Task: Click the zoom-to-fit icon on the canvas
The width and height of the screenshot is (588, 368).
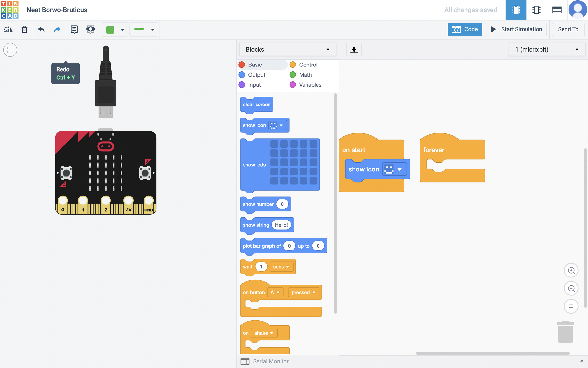Action: 10,50
